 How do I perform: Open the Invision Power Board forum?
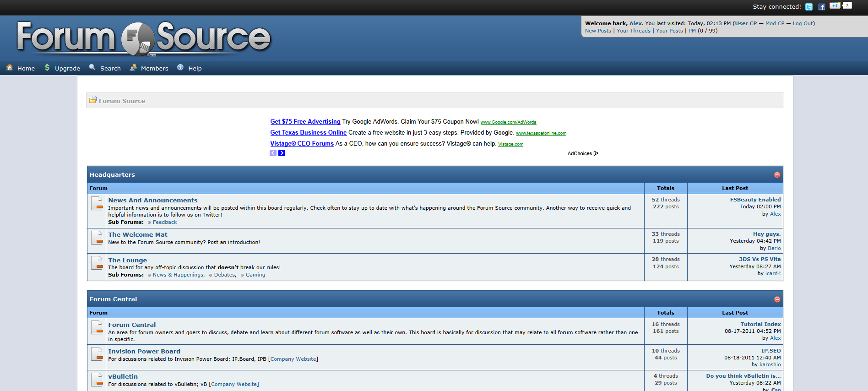click(144, 351)
